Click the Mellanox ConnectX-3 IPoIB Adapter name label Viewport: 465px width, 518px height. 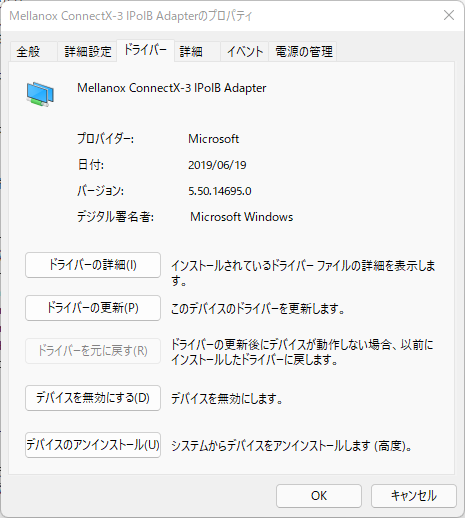[x=172, y=88]
